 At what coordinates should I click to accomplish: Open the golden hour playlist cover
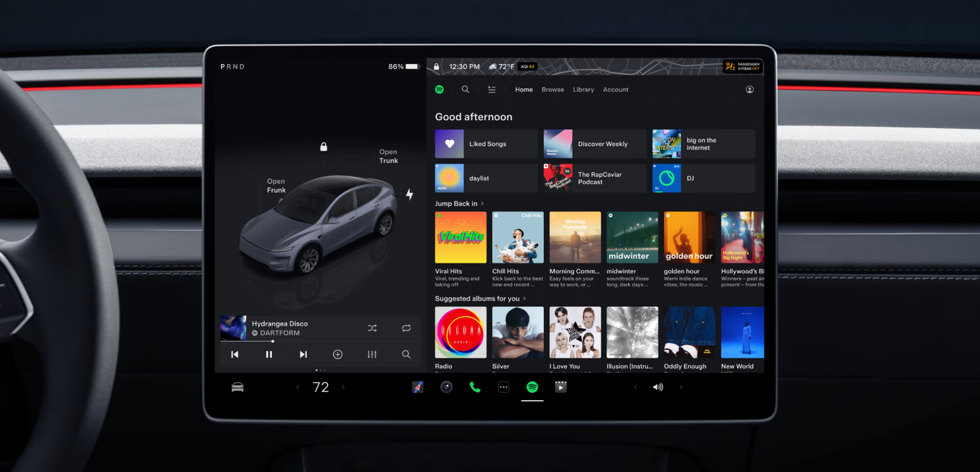click(x=690, y=237)
